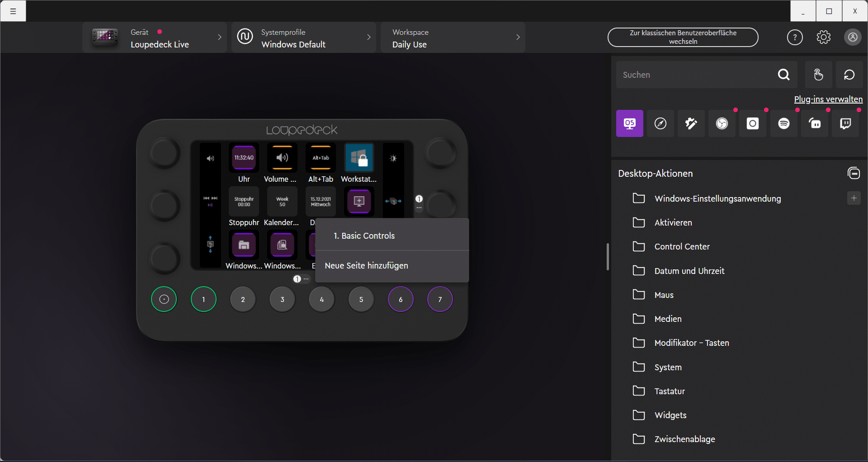Click 'Plug-ins verwalten' link
Image resolution: width=868 pixels, height=462 pixels.
[828, 99]
